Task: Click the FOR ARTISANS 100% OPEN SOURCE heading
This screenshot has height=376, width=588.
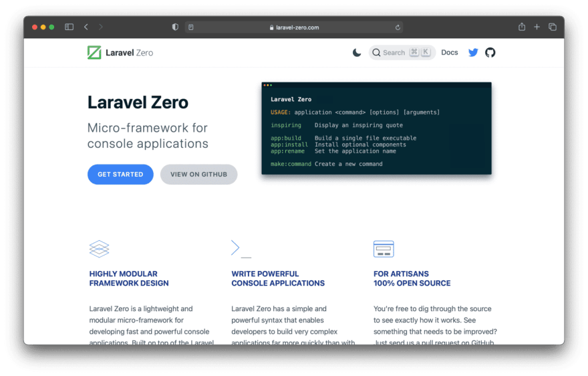Action: coord(412,278)
